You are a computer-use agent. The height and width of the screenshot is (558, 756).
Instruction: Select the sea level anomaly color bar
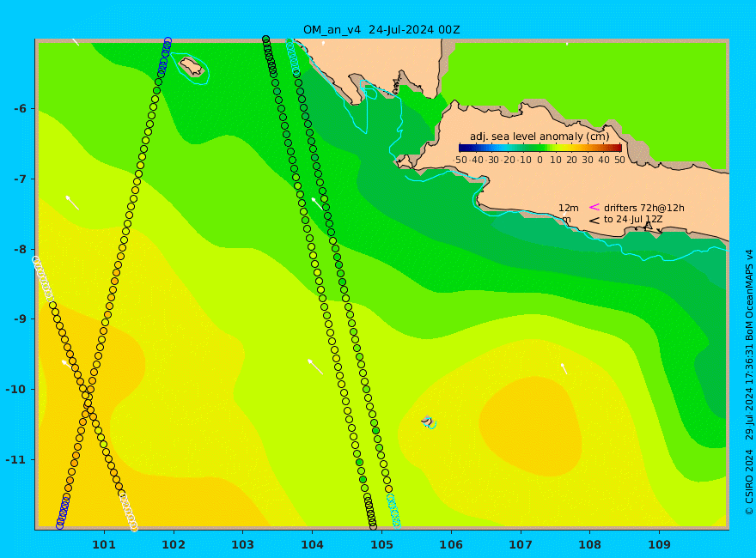tap(540, 148)
